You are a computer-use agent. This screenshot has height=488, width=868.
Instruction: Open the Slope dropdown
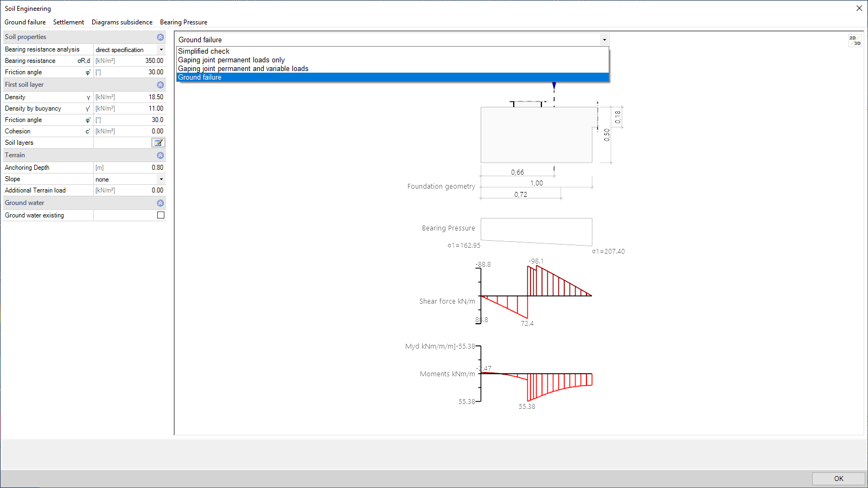pyautogui.click(x=161, y=179)
